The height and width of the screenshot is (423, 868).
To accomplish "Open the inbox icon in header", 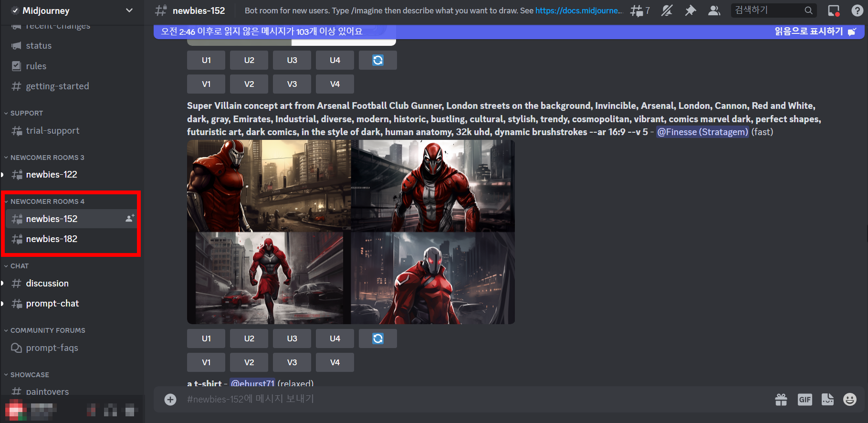I will point(834,11).
